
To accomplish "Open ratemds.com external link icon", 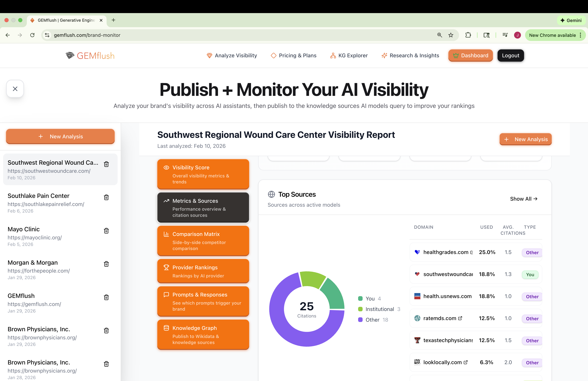I will click(x=460, y=318).
